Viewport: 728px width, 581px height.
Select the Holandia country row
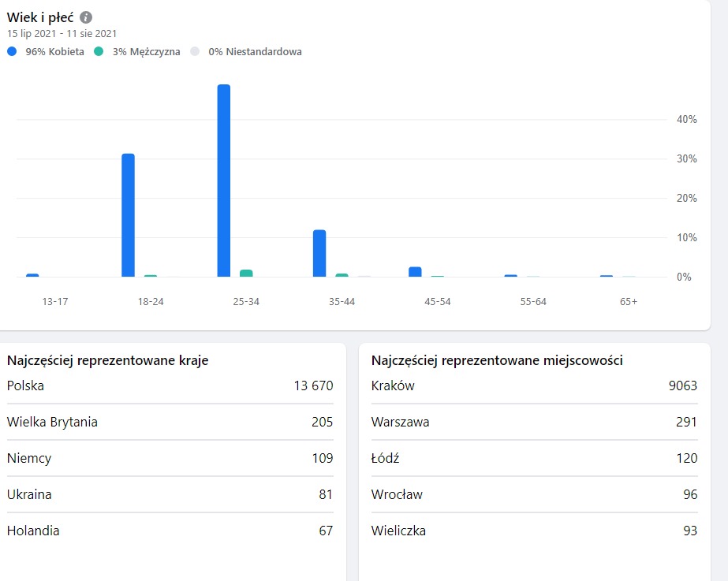pyautogui.click(x=170, y=531)
